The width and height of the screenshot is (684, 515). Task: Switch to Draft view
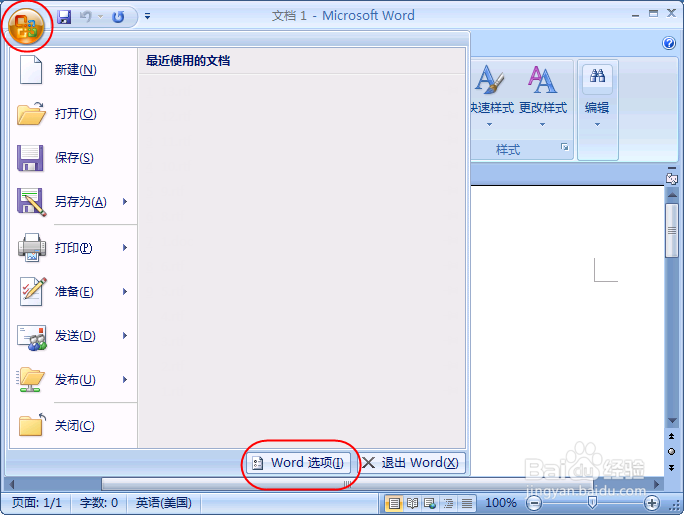[x=467, y=504]
